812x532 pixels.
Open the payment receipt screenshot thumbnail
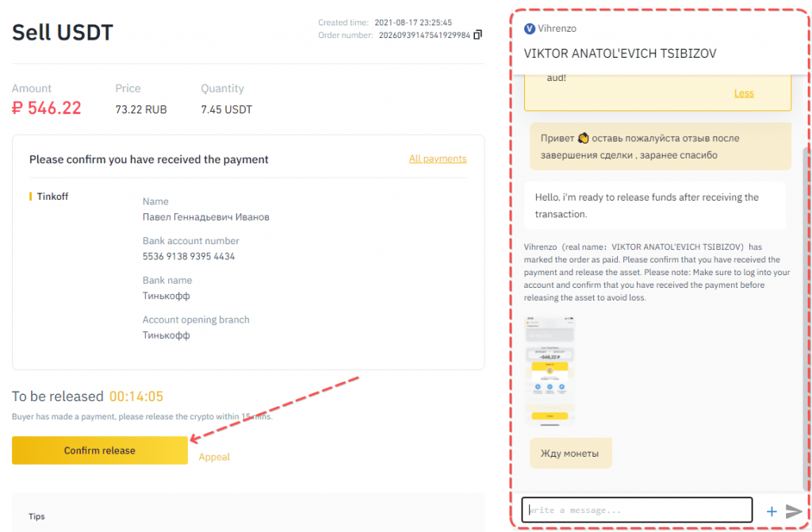[x=550, y=370]
